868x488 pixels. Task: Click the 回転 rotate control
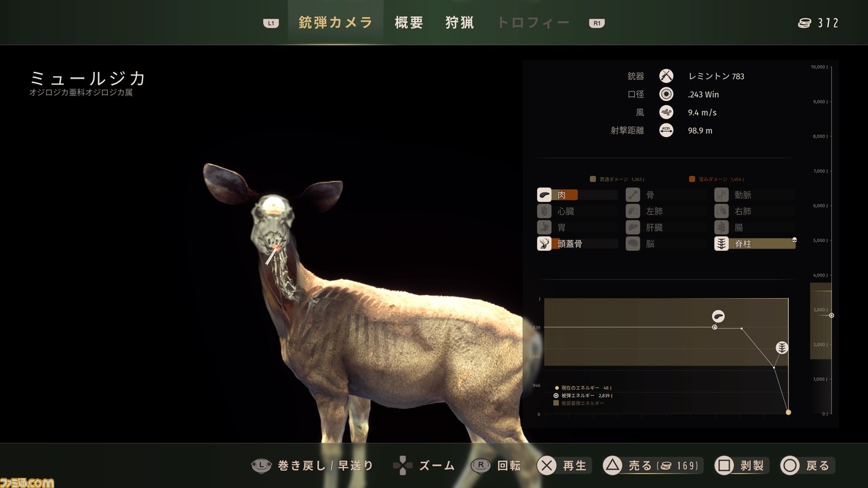point(497,466)
